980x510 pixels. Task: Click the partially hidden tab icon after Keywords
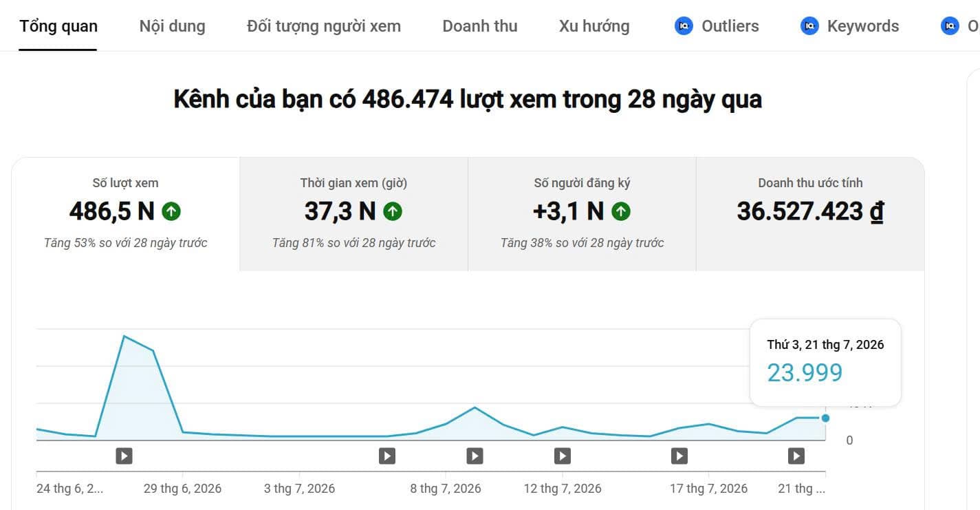(x=950, y=26)
